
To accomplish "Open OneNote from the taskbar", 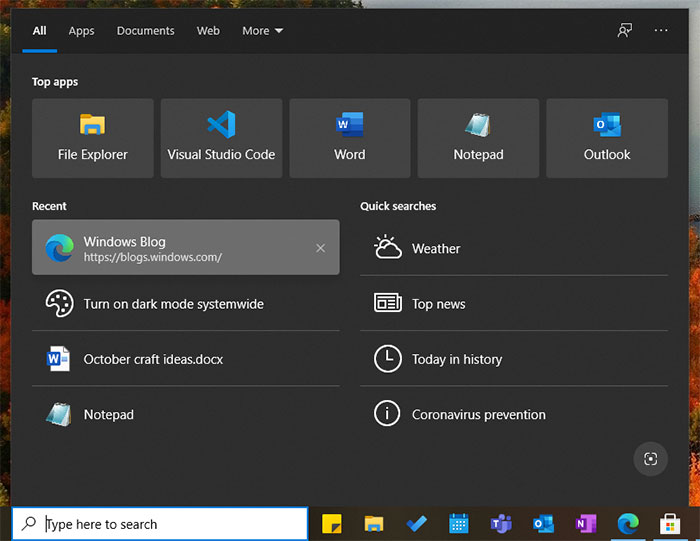I will tap(586, 524).
